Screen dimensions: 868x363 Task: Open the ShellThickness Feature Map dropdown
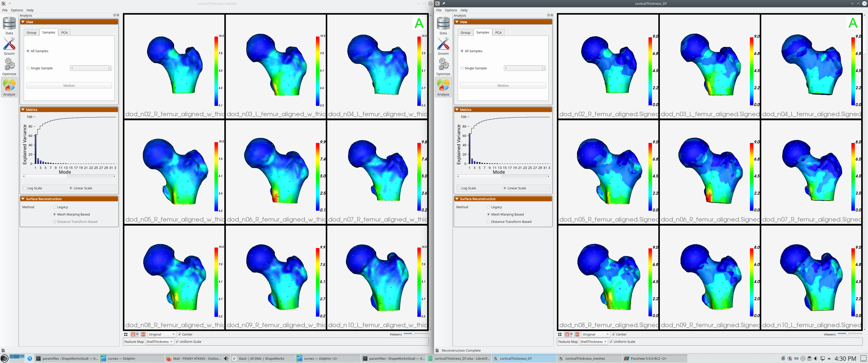pyautogui.click(x=159, y=342)
